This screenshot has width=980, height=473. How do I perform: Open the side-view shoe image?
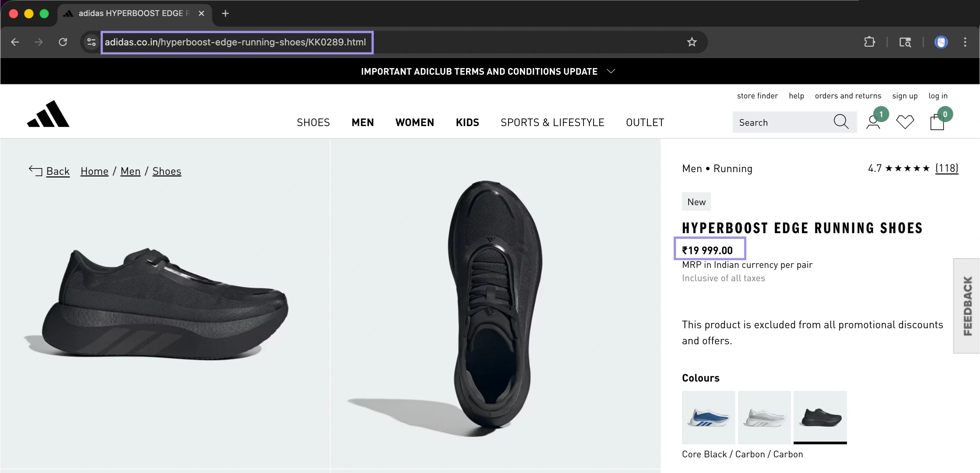(x=165, y=303)
